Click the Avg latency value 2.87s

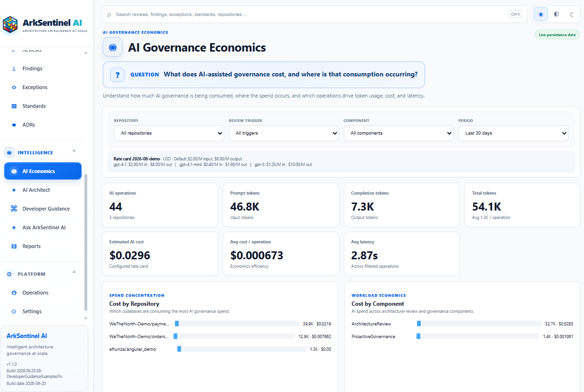pos(364,256)
